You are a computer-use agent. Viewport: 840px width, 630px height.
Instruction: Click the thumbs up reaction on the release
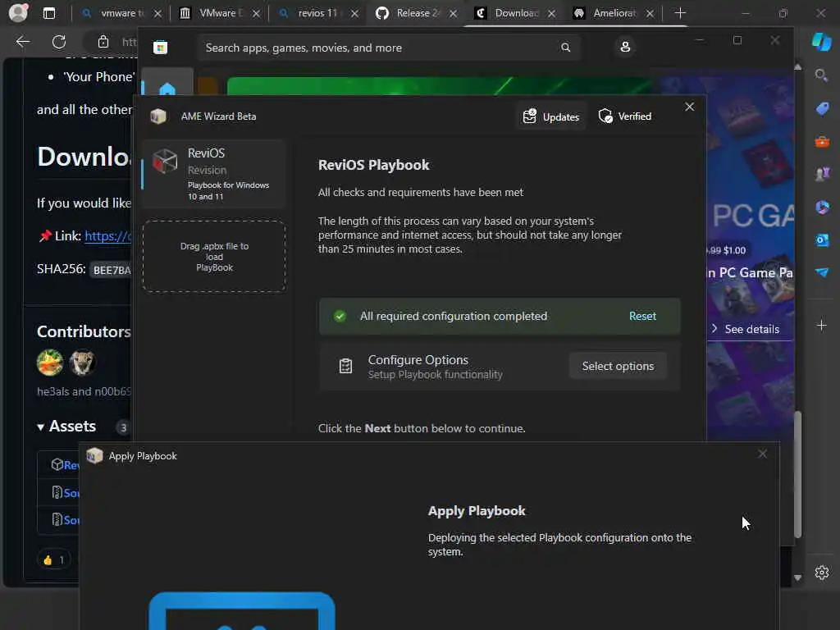(53, 559)
